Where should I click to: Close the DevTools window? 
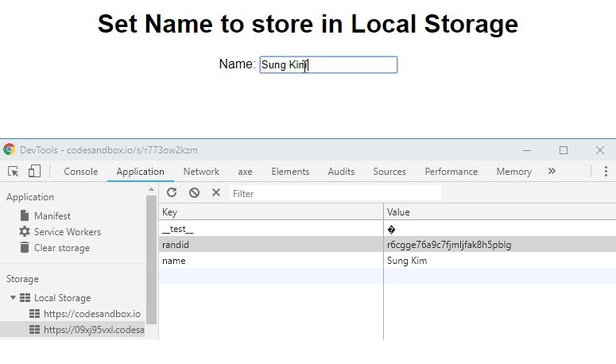pos(599,150)
